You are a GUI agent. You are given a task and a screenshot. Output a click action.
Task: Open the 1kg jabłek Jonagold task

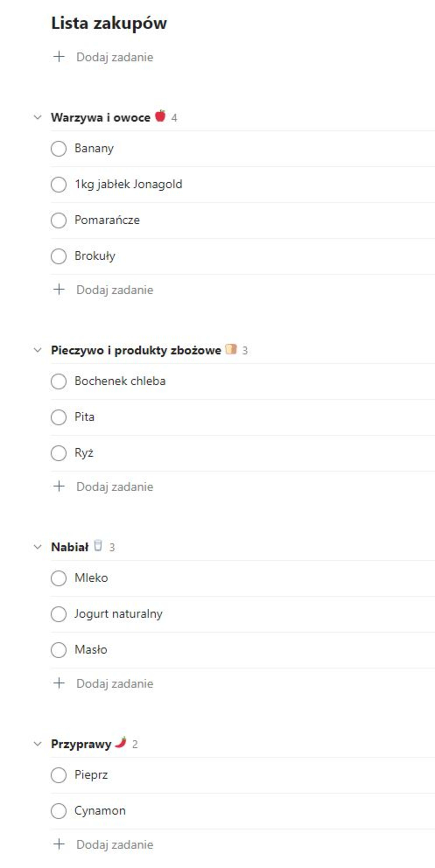pos(128,184)
